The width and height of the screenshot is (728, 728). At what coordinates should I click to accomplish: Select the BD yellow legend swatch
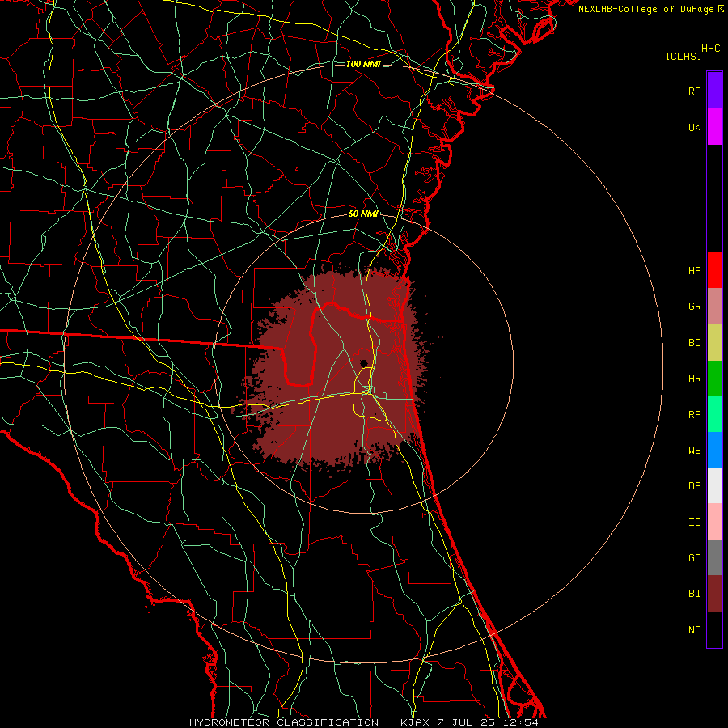(714, 343)
